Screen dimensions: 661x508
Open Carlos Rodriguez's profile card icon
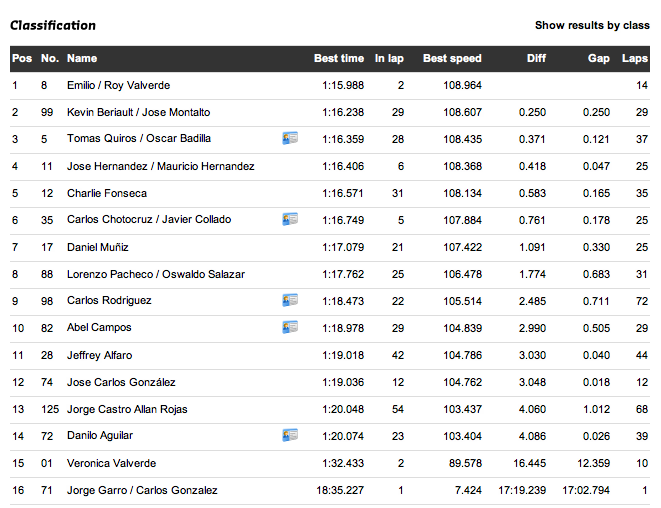290,300
